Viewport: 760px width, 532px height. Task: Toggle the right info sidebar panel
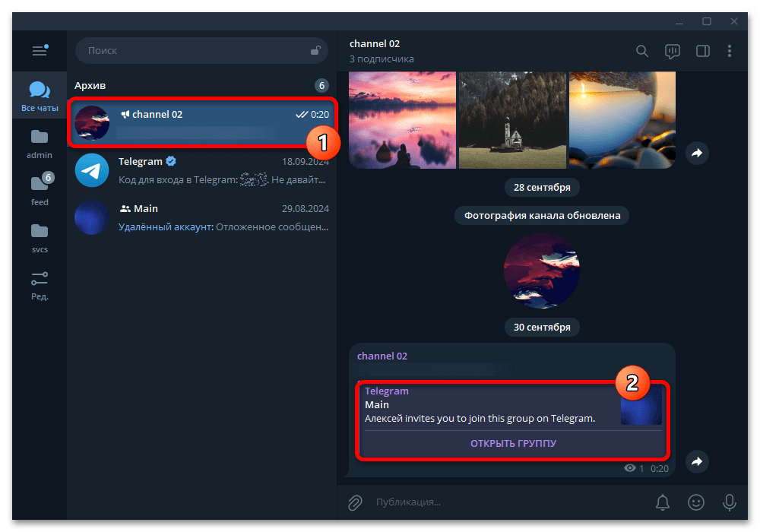click(703, 51)
